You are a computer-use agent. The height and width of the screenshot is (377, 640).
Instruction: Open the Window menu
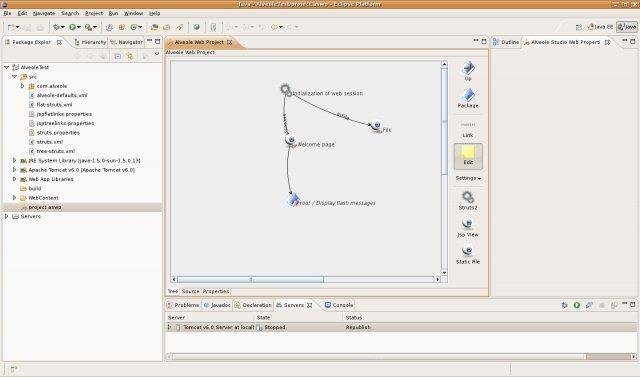pos(133,13)
